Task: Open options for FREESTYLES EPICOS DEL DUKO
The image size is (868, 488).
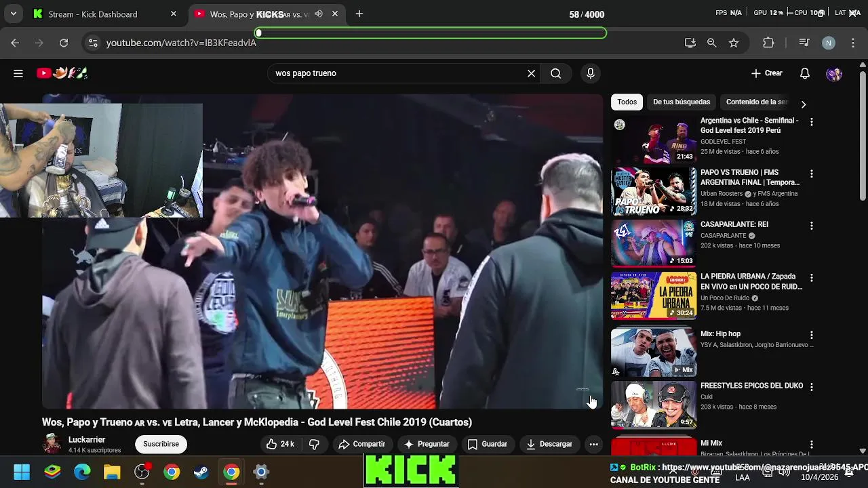Action: pyautogui.click(x=812, y=387)
